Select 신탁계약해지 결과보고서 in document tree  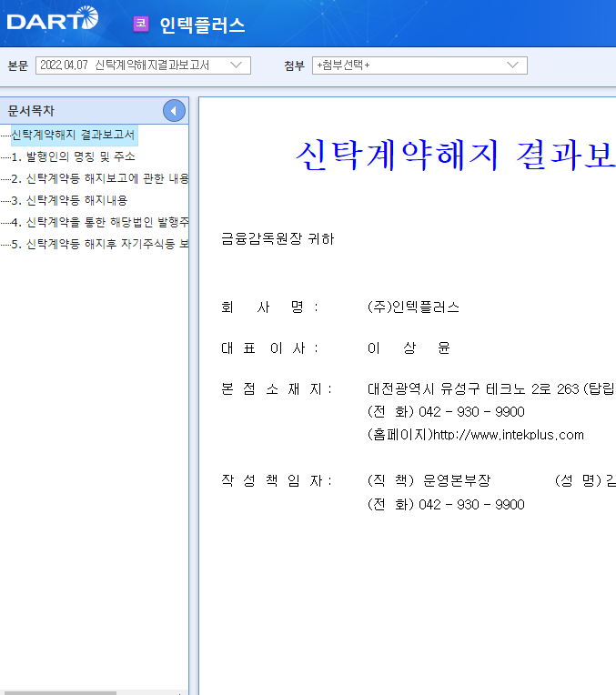pos(73,135)
